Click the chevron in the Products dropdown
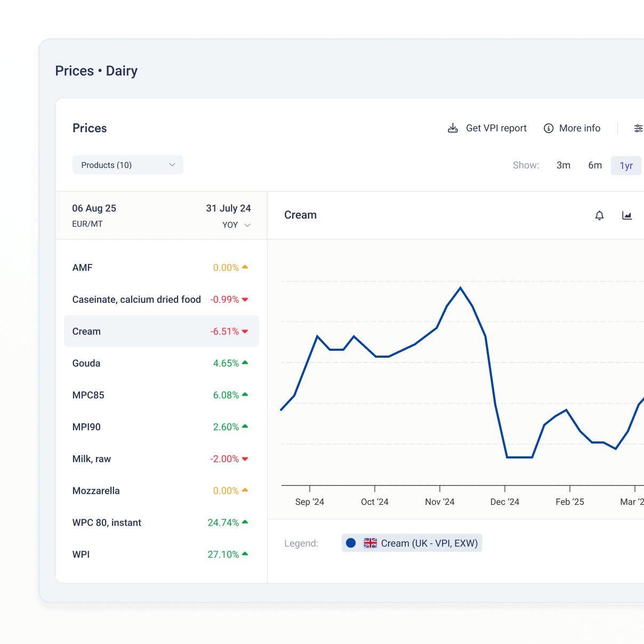The height and width of the screenshot is (644, 644). (x=172, y=165)
